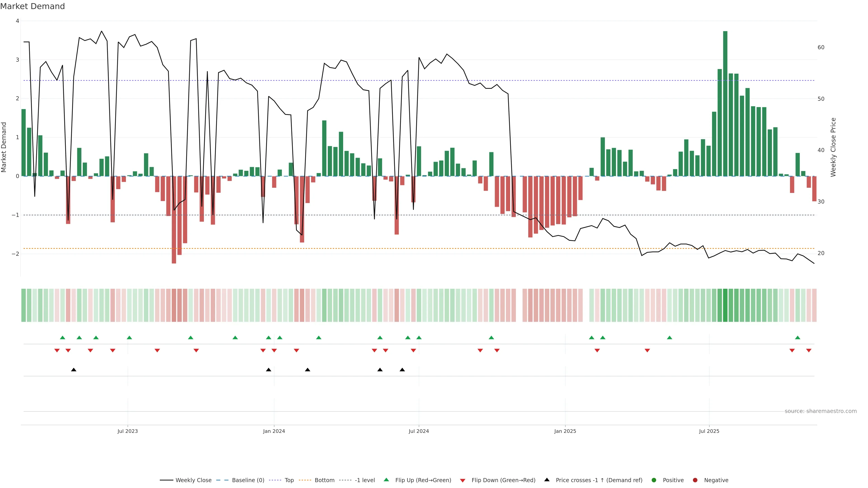Click the red Flip Down triangle in the legend
Screen dimensions: 868x488
point(463,480)
